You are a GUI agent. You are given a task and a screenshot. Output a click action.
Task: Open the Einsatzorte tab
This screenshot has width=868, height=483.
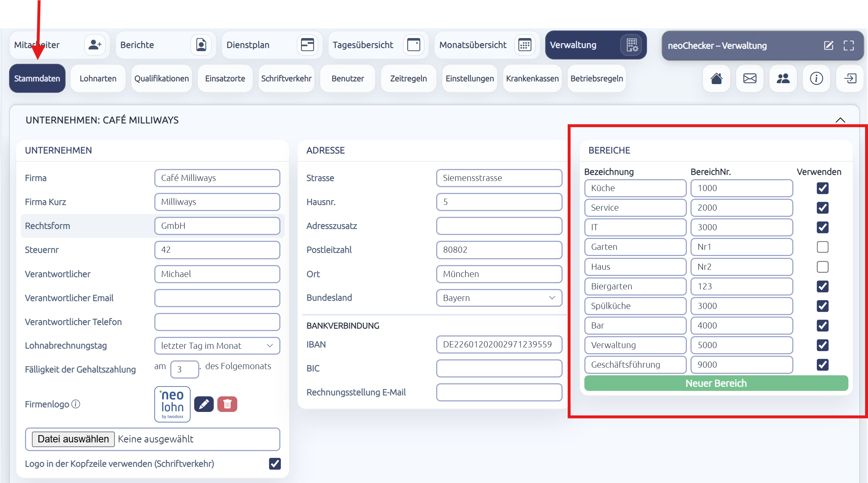[x=225, y=78]
